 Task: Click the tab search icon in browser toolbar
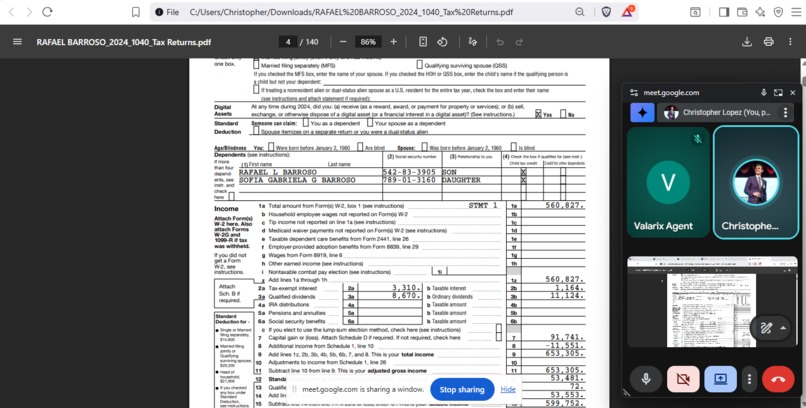[695, 12]
